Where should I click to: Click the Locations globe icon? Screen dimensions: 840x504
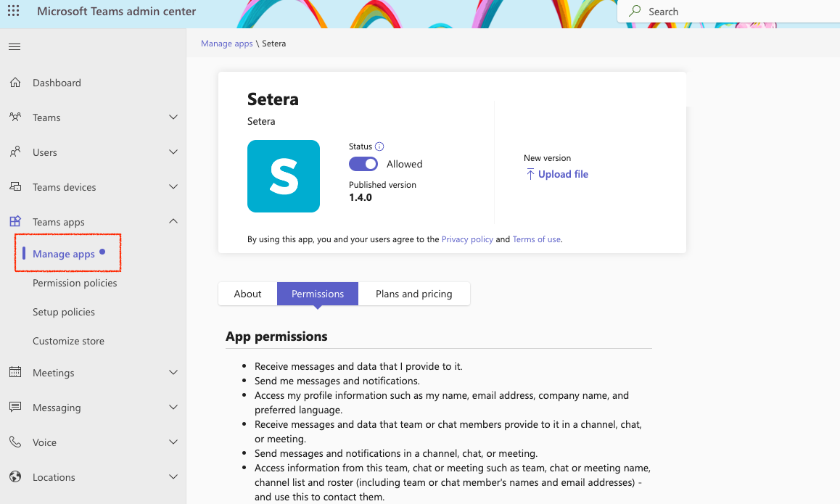click(x=15, y=477)
